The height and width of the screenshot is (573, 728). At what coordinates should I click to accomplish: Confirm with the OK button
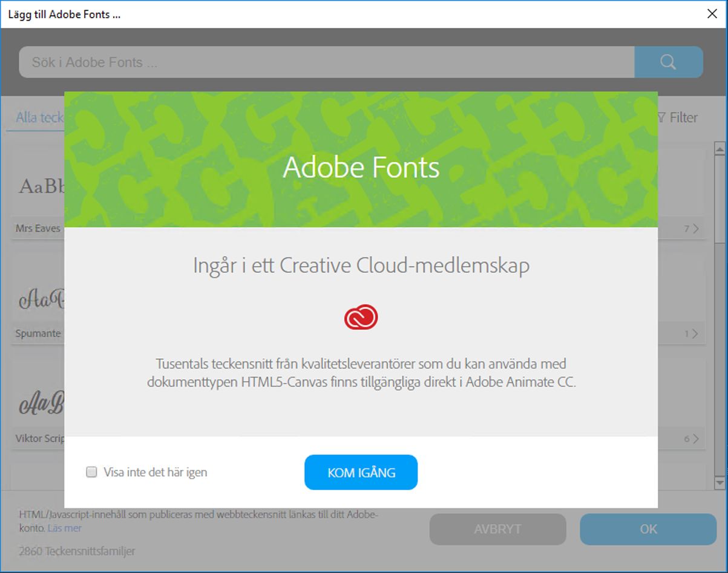pyautogui.click(x=648, y=529)
